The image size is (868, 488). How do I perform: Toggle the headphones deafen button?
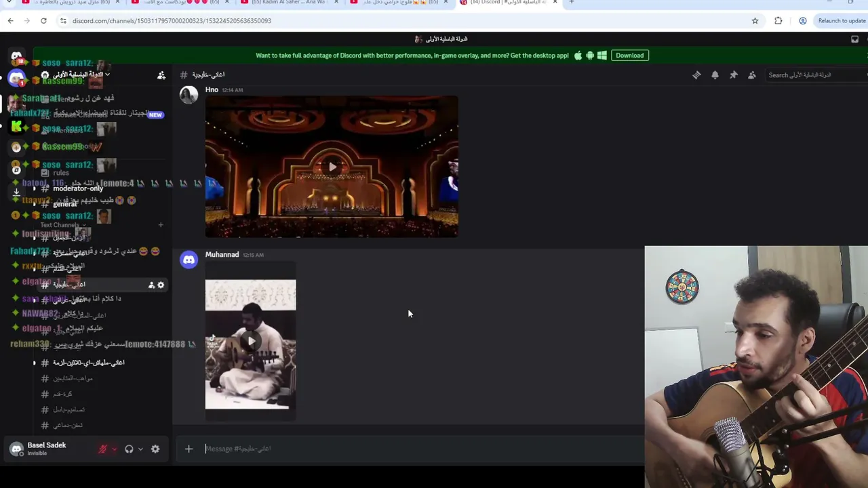(129, 449)
